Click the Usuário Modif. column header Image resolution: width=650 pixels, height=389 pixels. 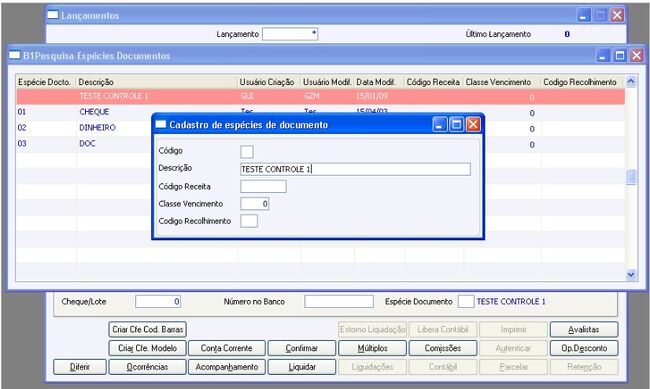pyautogui.click(x=327, y=82)
